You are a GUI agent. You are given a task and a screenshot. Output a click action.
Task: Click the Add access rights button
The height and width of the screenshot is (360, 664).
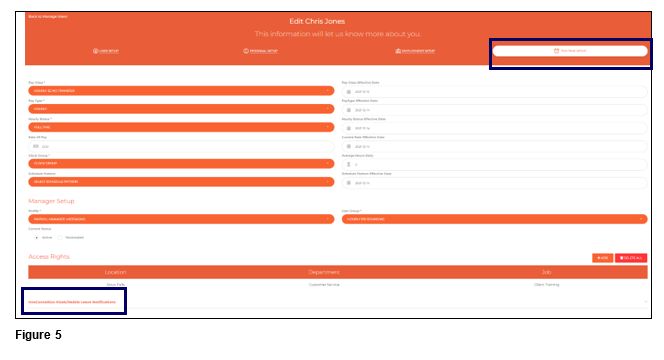[x=603, y=258]
